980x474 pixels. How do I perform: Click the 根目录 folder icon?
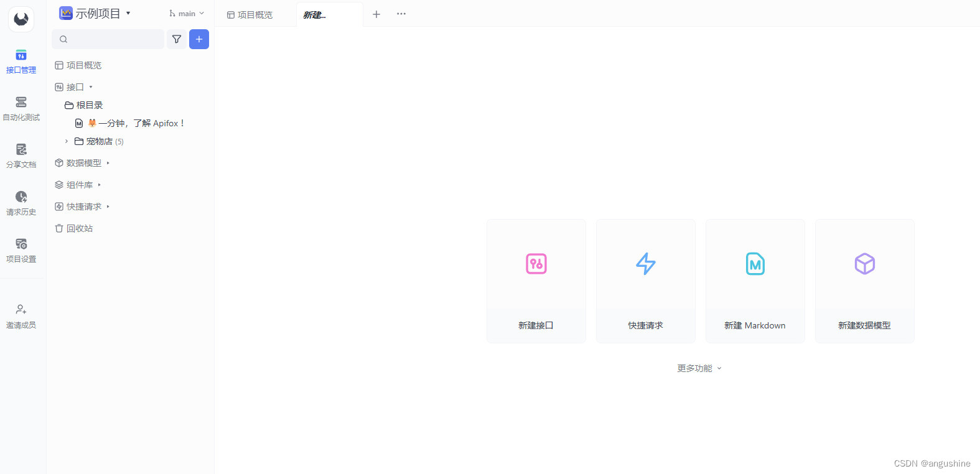pyautogui.click(x=69, y=105)
